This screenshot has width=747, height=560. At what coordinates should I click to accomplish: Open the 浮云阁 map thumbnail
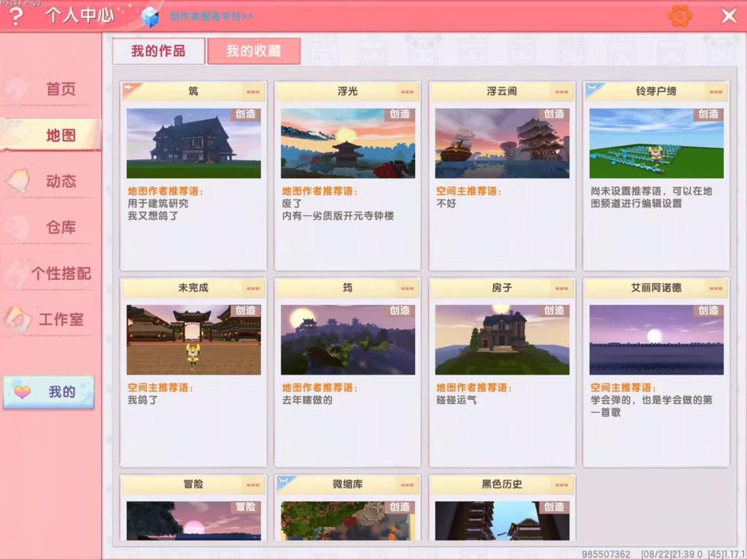pos(502,143)
